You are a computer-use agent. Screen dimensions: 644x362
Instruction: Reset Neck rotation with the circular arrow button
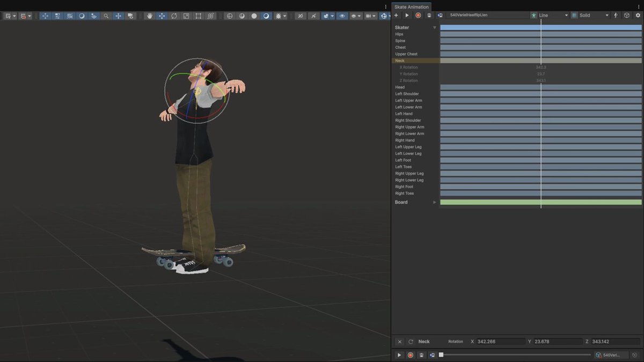pyautogui.click(x=411, y=342)
